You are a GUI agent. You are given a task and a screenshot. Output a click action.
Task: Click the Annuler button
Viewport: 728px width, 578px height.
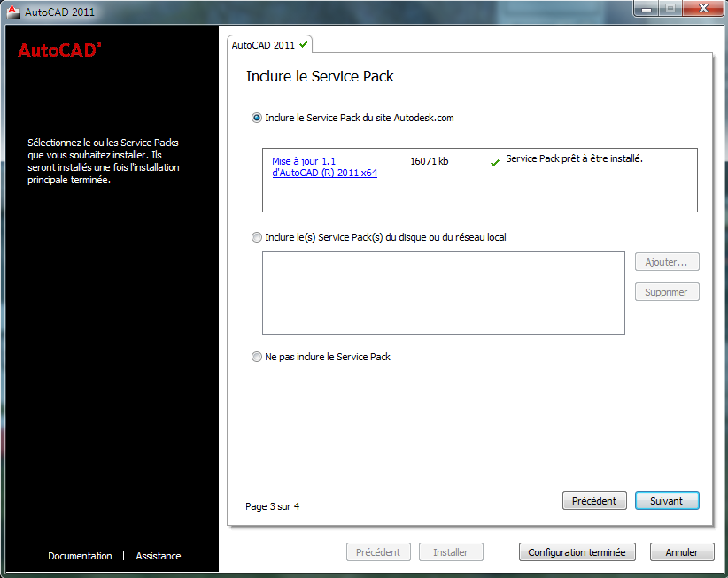682,552
